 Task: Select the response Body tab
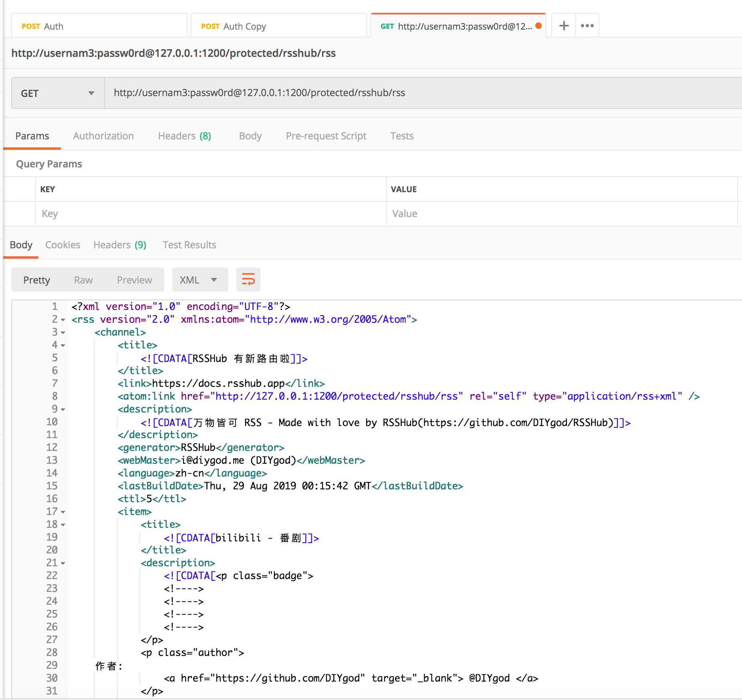tap(21, 245)
